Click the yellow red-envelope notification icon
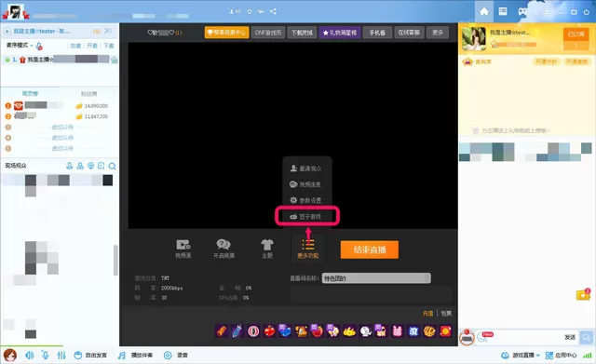This screenshot has height=364, width=596. click(x=583, y=294)
